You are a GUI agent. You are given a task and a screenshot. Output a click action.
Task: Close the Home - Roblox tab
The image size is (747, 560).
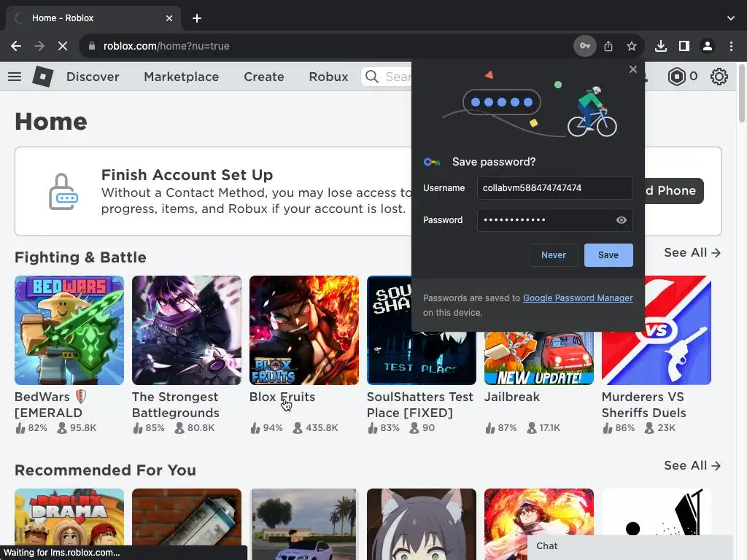click(x=169, y=18)
